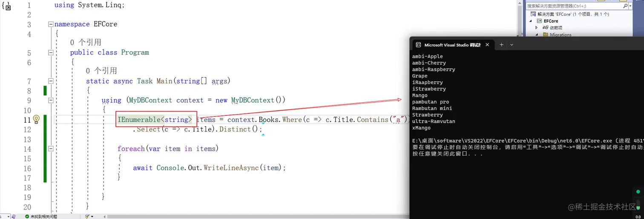Click the lightbulb quick actions icon
Image resolution: width=644 pixels, height=219 pixels.
pos(36,119)
